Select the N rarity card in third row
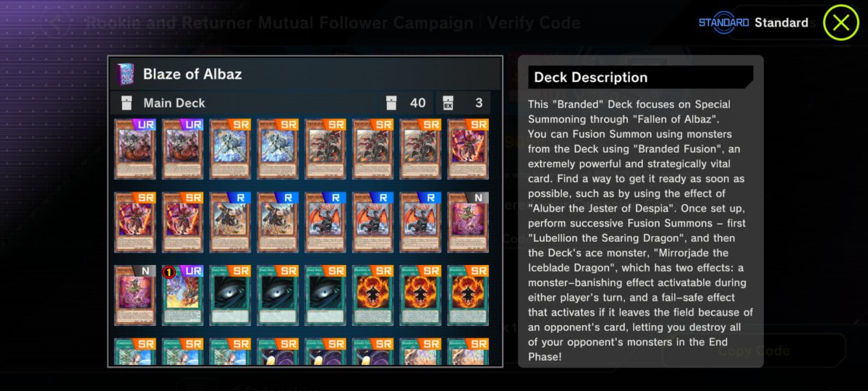The width and height of the screenshot is (868, 391). click(x=135, y=295)
